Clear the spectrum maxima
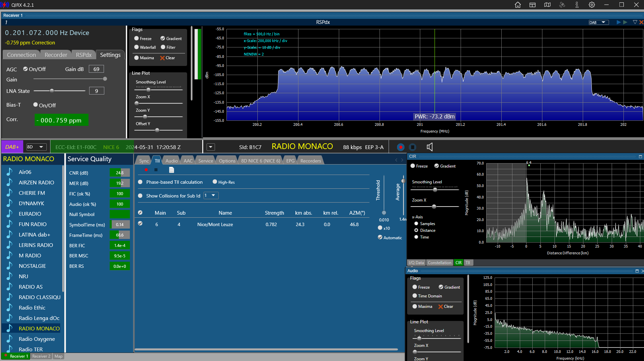This screenshot has width=644, height=361. coord(168,58)
